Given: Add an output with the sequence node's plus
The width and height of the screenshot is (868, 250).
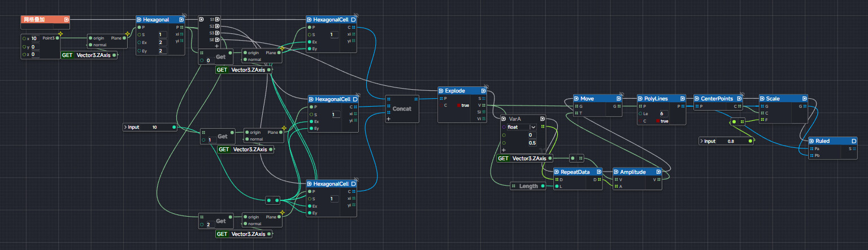Looking at the screenshot, I should point(216,46).
